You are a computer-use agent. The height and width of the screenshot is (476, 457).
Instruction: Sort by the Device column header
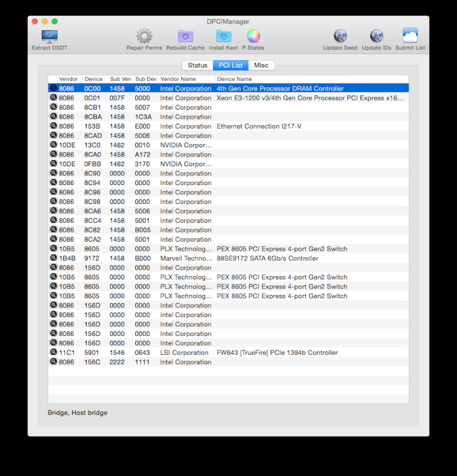coord(94,79)
